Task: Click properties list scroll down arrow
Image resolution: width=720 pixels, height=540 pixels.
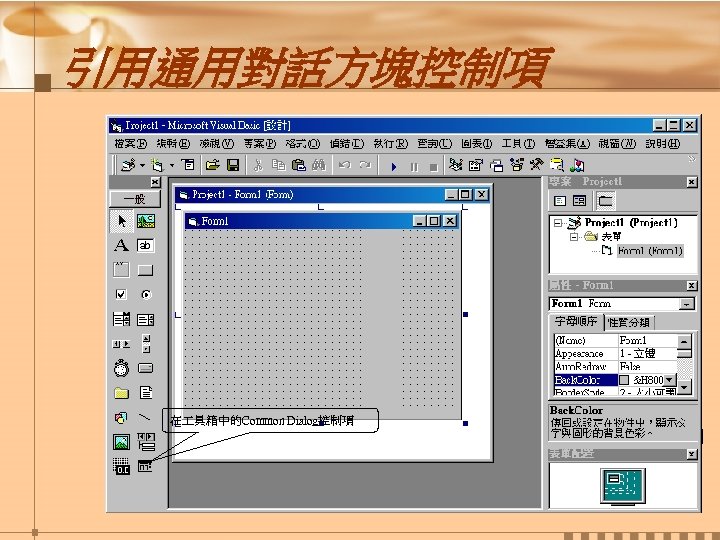Action: coord(684,388)
